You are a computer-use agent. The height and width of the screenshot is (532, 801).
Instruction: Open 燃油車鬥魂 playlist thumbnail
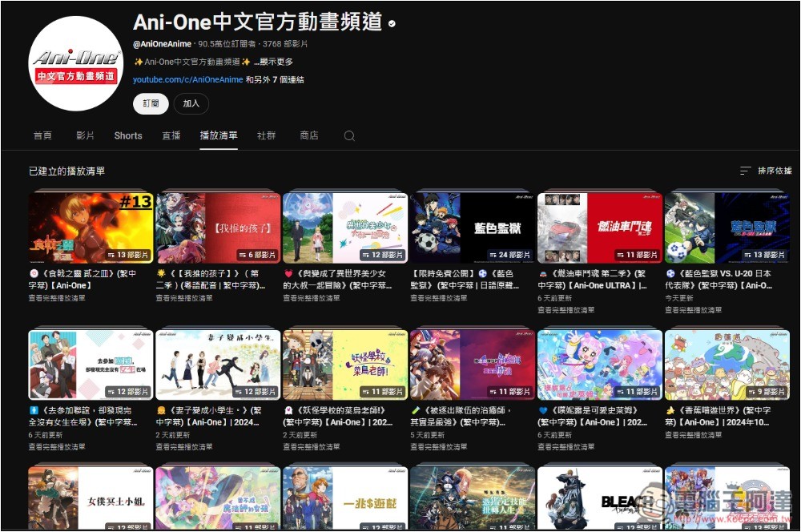coord(600,228)
